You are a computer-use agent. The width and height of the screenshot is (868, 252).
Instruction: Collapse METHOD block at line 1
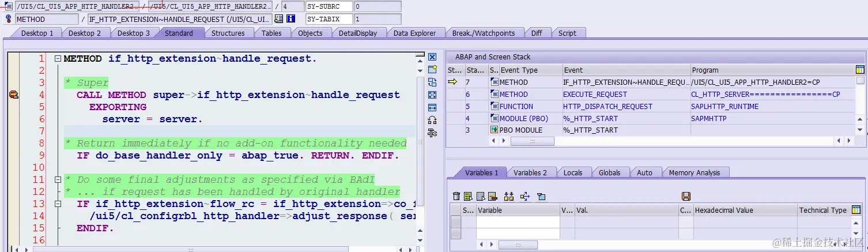tap(58, 59)
